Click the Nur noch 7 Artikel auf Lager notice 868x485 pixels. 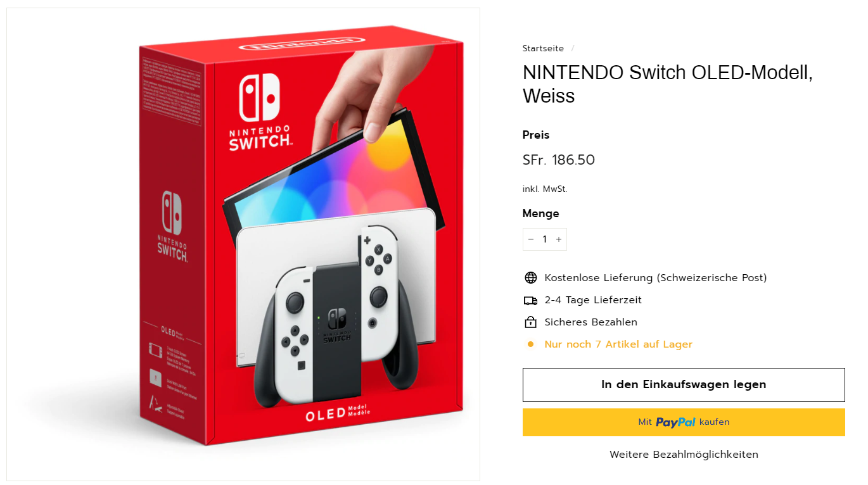pyautogui.click(x=618, y=344)
